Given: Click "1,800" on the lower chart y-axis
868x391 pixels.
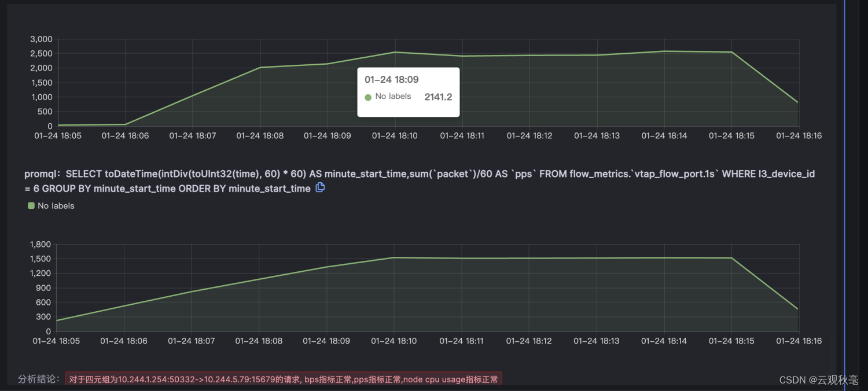Looking at the screenshot, I should point(41,244).
